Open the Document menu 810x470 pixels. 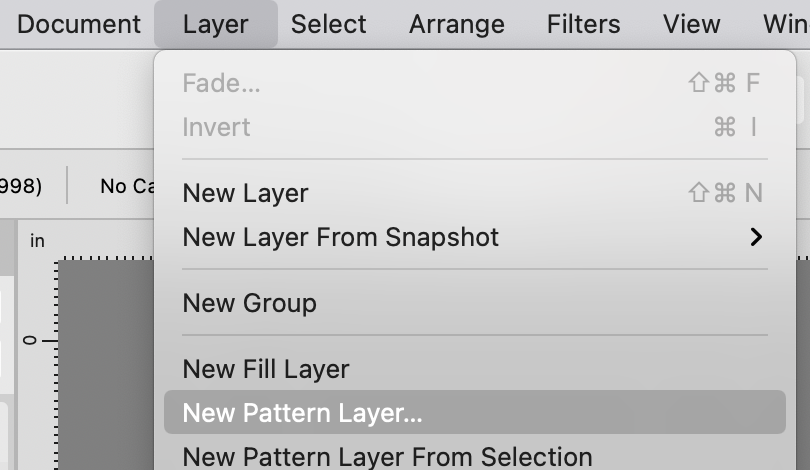pyautogui.click(x=79, y=24)
